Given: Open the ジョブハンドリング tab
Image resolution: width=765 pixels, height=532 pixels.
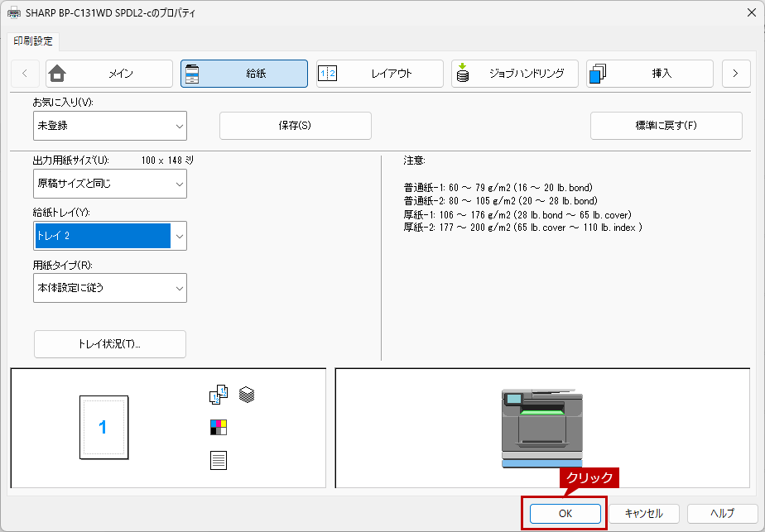Looking at the screenshot, I should pyautogui.click(x=514, y=74).
